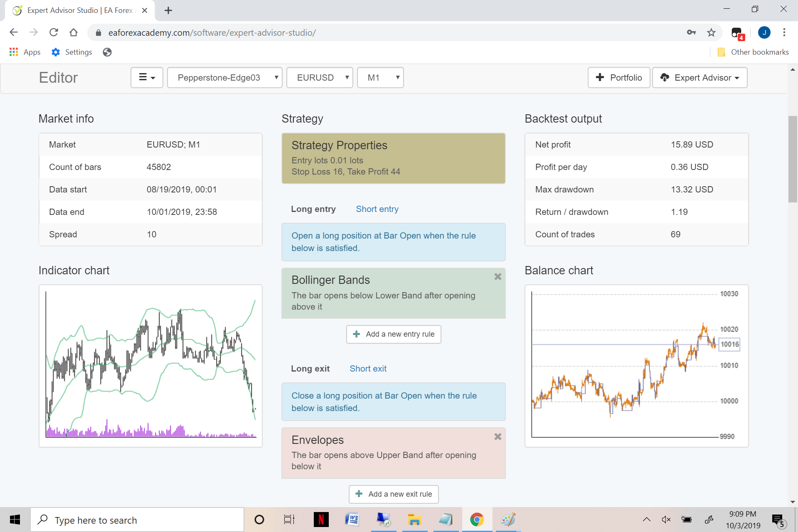
Task: Edit the Bollinger Bands indicator rule
Action: point(394,293)
